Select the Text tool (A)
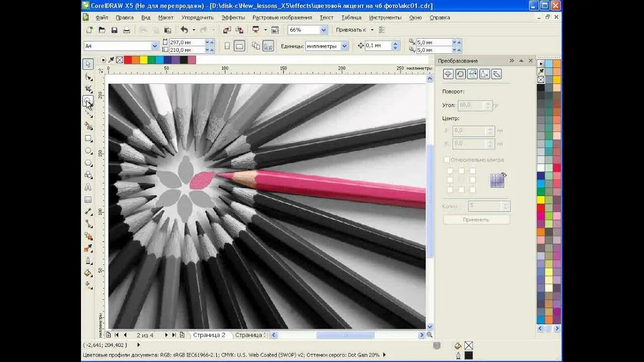 coord(88,187)
